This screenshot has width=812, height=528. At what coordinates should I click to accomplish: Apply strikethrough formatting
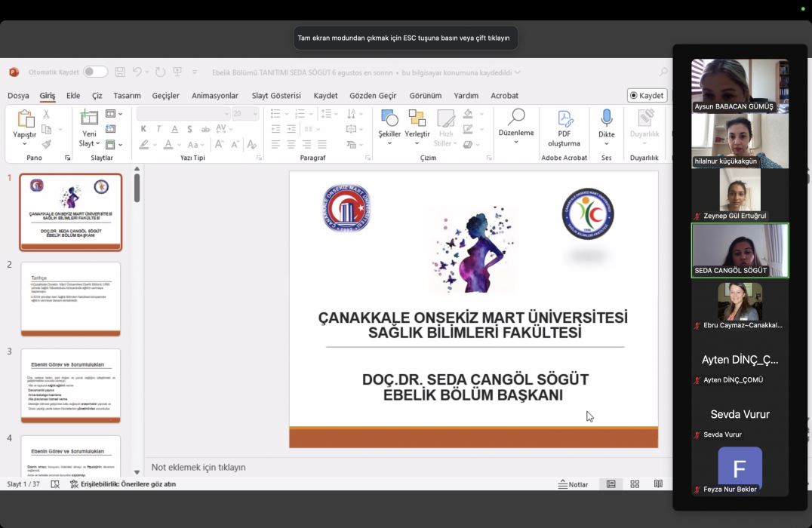coord(205,129)
